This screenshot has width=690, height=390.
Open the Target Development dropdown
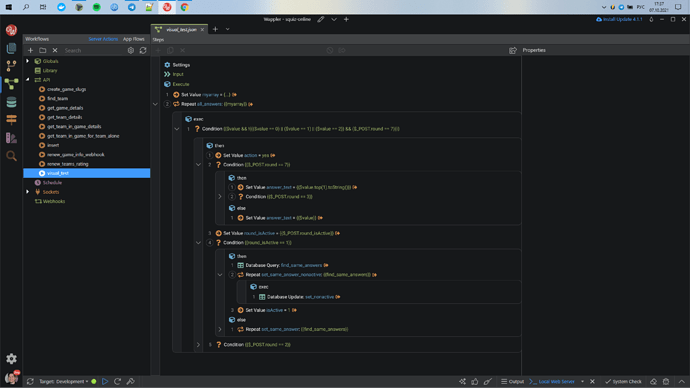64,382
